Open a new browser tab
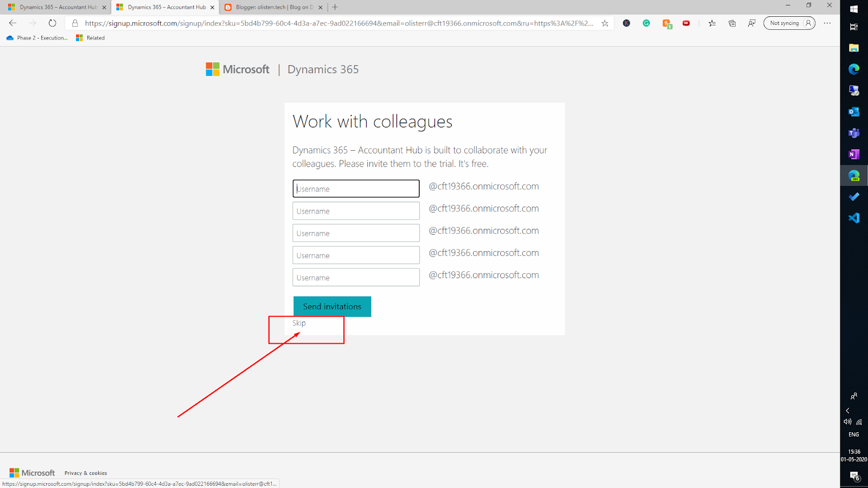 click(335, 7)
